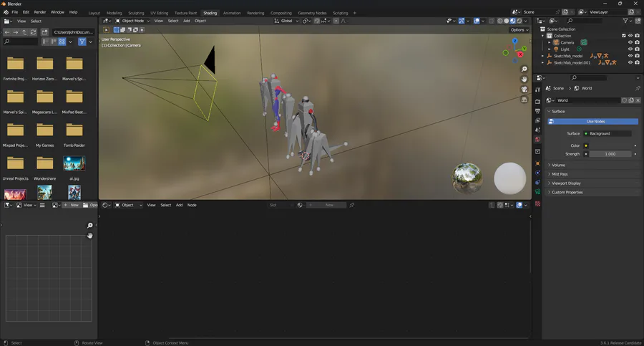Viewport: 644px width, 346px height.
Task: Collapse the Collection in the outliner
Action: click(x=542, y=36)
